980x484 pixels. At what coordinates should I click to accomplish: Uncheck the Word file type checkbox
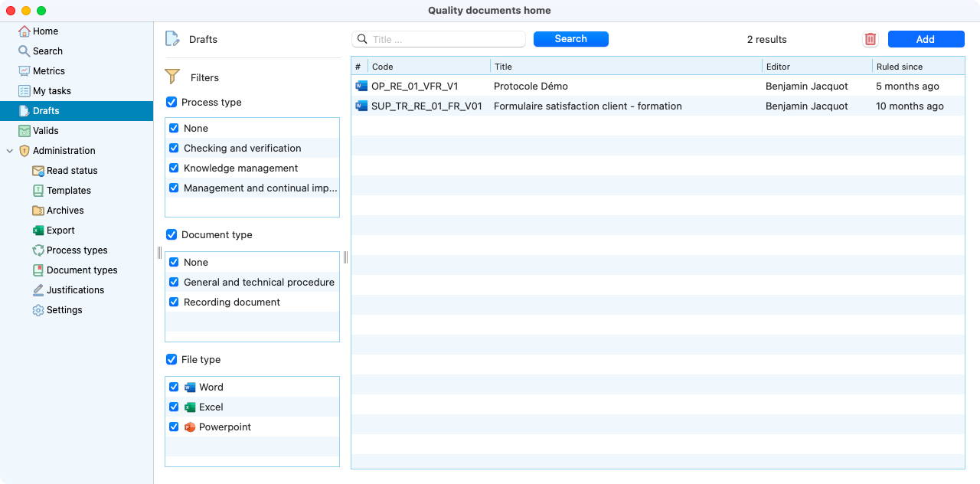[174, 387]
